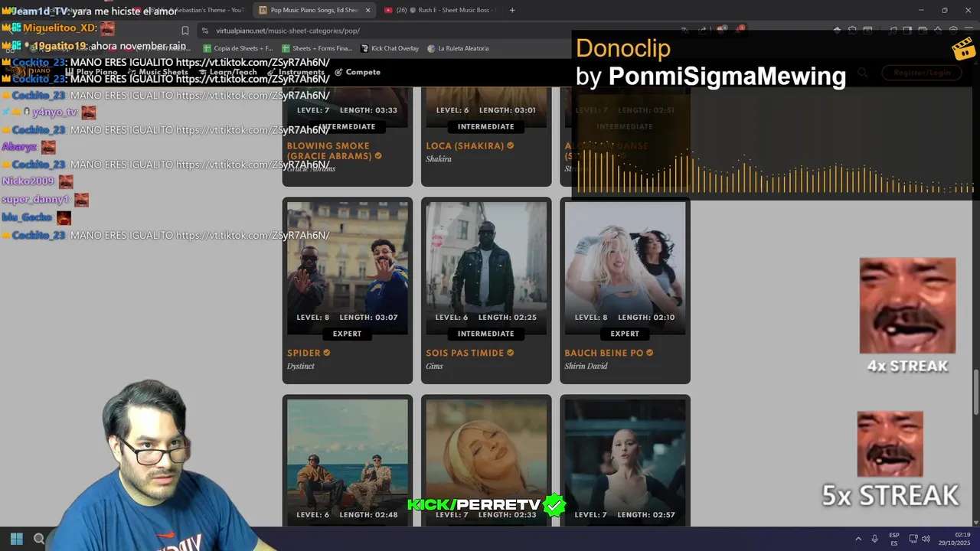Viewport: 980px width, 551px height.
Task: Open the Music Sheets menu item
Action: click(158, 72)
